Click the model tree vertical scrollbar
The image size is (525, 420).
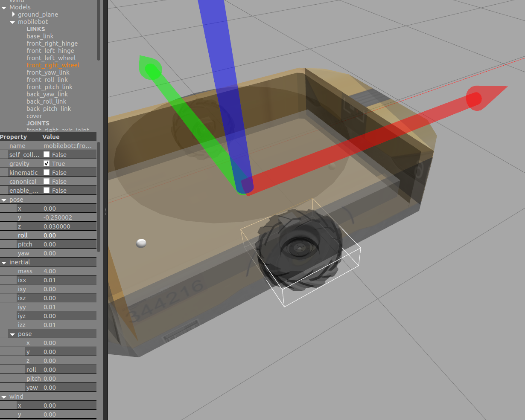pyautogui.click(x=99, y=30)
